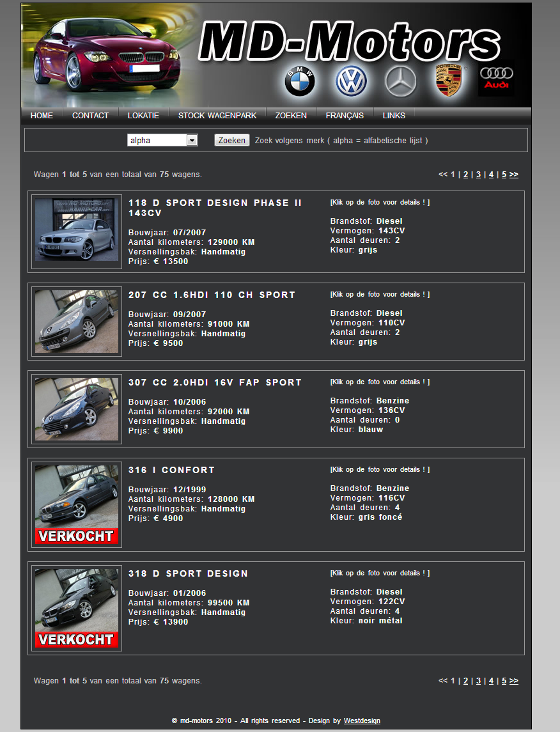This screenshot has height=732, width=560.
Task: Open the 318 D Sport Design photo
Action: click(x=77, y=608)
